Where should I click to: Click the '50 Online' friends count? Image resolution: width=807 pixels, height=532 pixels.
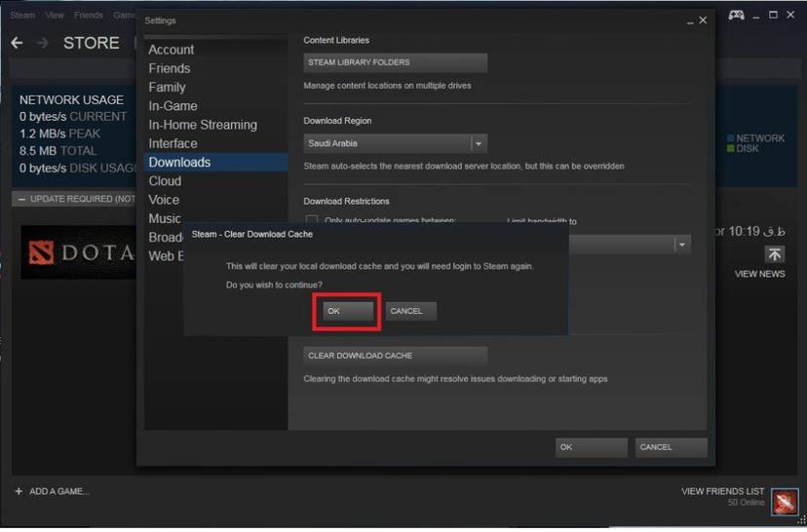click(747, 504)
